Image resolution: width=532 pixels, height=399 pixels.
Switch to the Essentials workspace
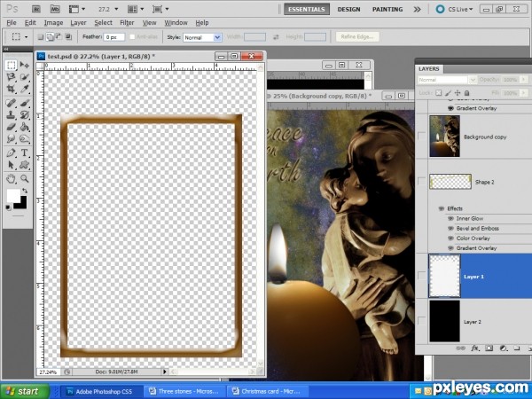(x=307, y=9)
